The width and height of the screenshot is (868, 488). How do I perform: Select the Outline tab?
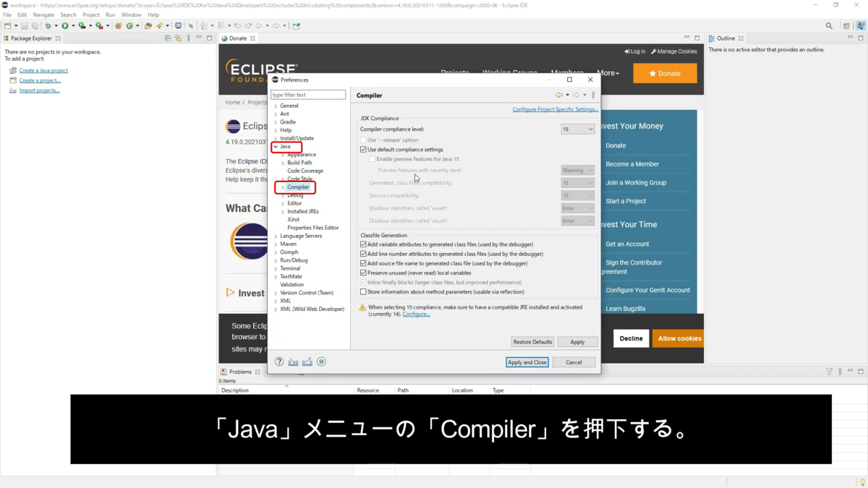tap(726, 38)
